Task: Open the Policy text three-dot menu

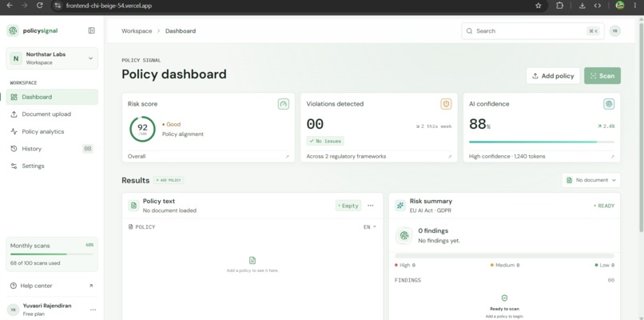Action: tap(371, 206)
